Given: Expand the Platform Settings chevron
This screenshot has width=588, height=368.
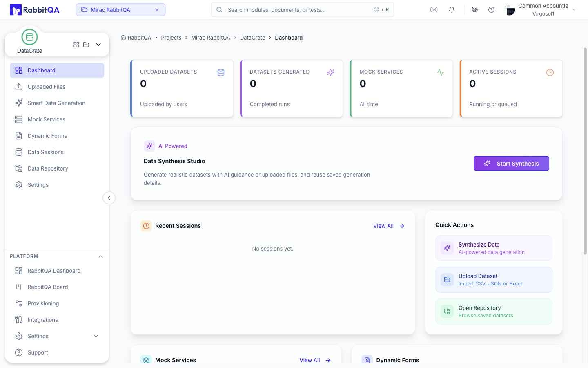Looking at the screenshot, I should (96, 336).
